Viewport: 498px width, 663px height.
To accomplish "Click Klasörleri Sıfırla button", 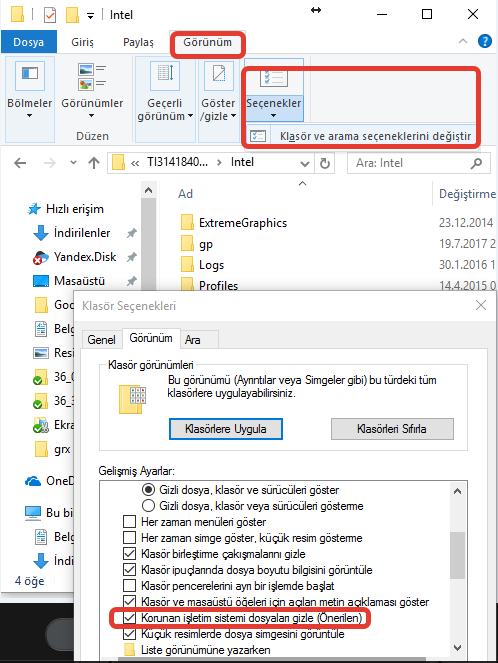I will [x=392, y=429].
